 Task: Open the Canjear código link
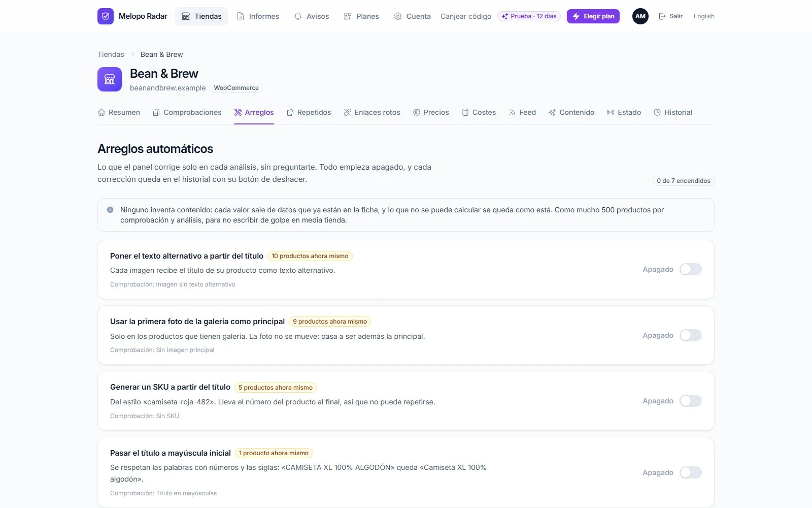pos(466,16)
